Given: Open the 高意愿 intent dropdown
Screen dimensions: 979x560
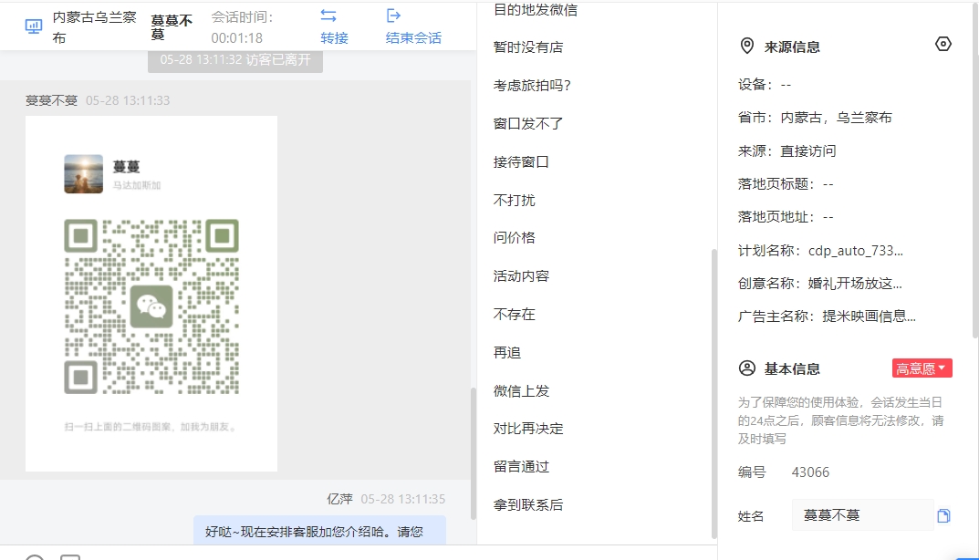Looking at the screenshot, I should pyautogui.click(x=922, y=368).
